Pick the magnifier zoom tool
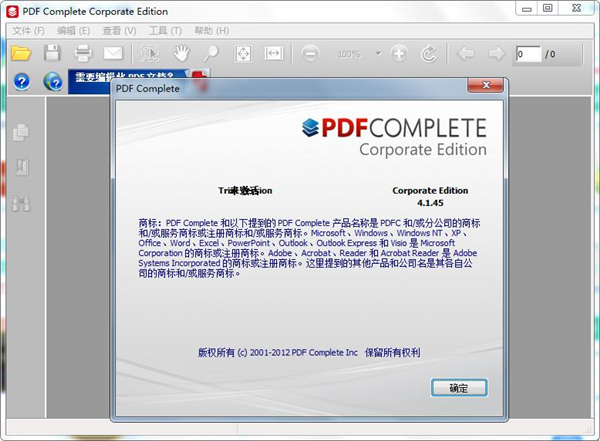Screen dimensions: 600x441 coord(211,54)
